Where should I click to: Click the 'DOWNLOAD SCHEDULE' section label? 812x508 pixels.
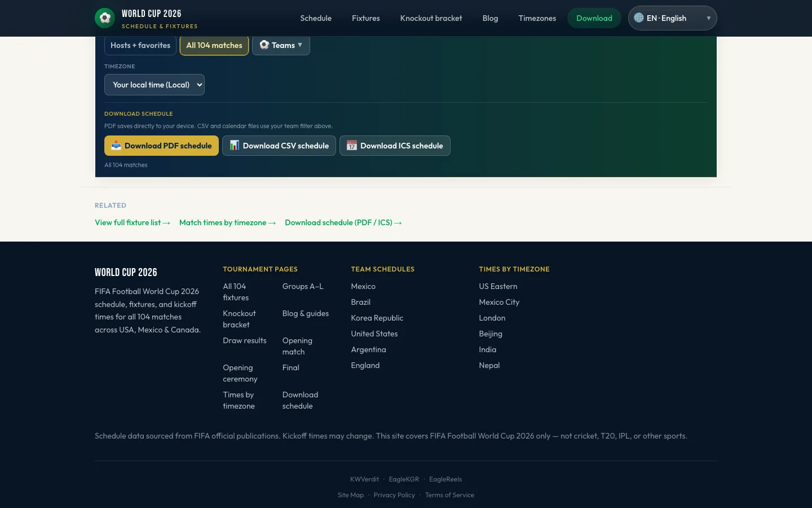(x=139, y=113)
